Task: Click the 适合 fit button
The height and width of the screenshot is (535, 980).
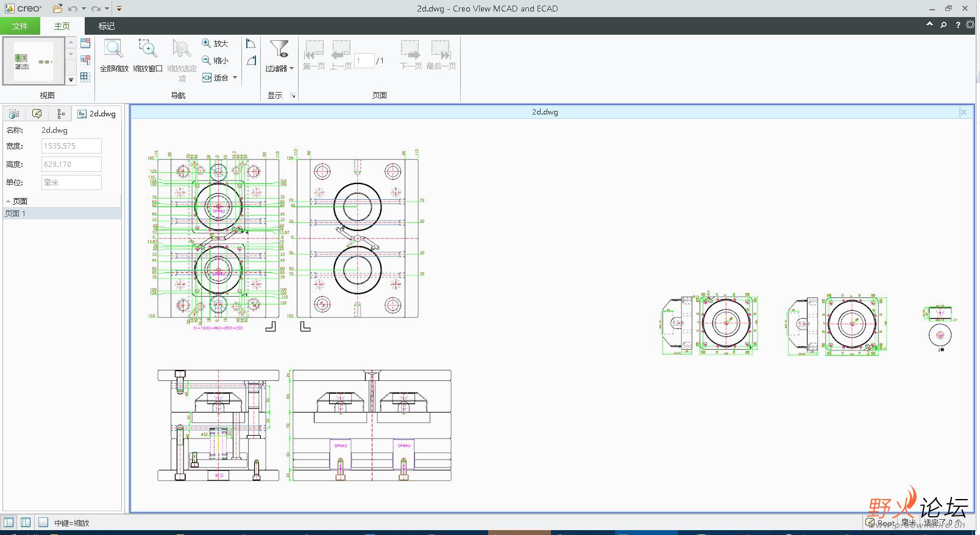Action: pyautogui.click(x=215, y=77)
